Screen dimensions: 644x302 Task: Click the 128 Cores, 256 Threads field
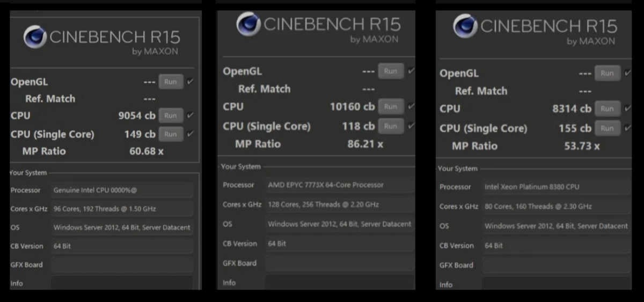340,204
